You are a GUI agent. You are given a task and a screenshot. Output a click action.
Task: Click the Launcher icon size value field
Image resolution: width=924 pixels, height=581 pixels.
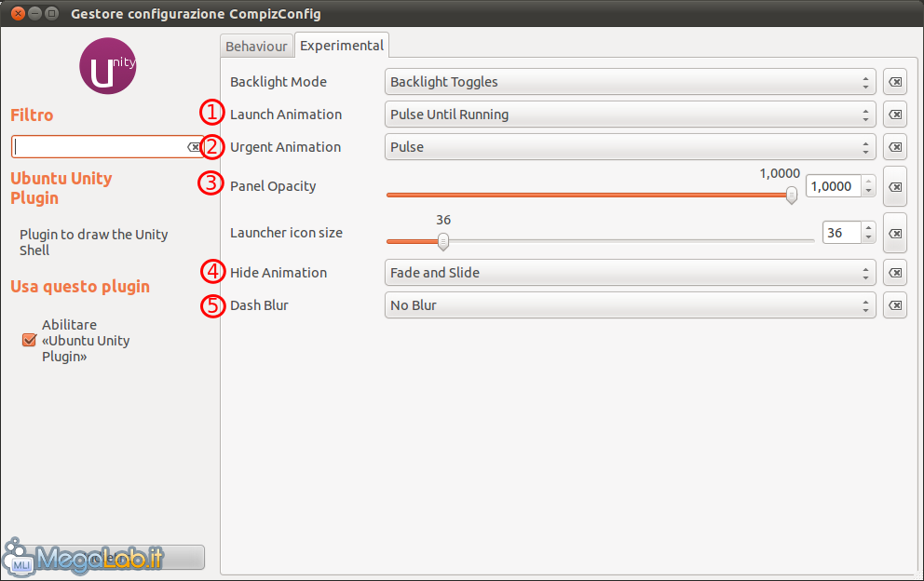point(842,233)
